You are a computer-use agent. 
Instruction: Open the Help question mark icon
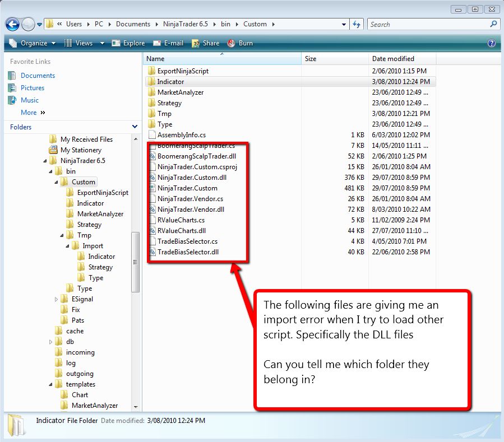click(x=492, y=43)
